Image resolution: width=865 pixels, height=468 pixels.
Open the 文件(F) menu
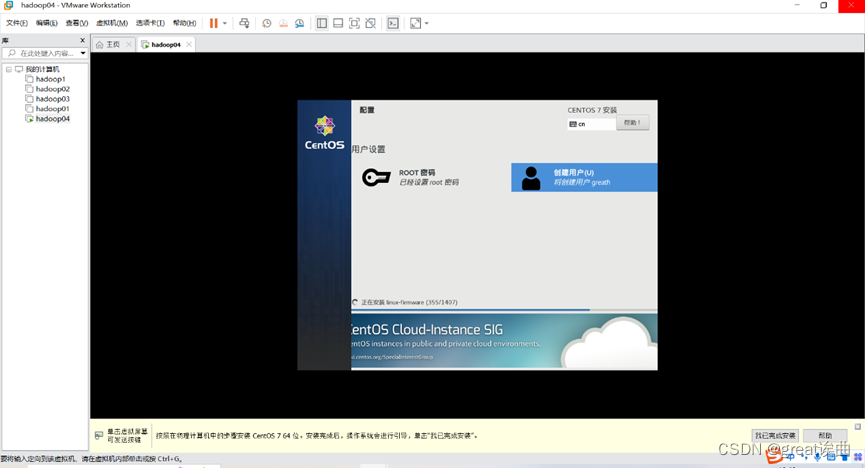[x=17, y=23]
